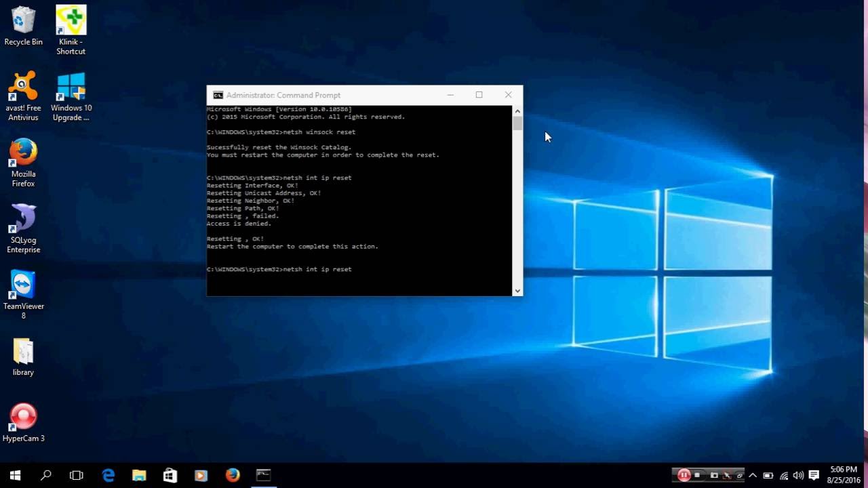Open File Explorer from the taskbar
Image resolution: width=868 pixels, height=488 pixels.
139,475
